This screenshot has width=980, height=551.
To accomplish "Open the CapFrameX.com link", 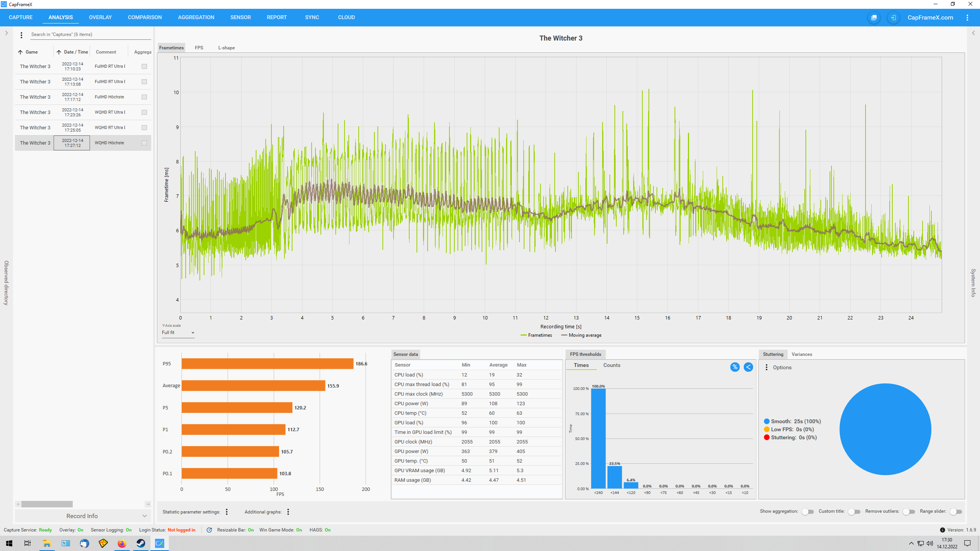I will click(x=930, y=18).
